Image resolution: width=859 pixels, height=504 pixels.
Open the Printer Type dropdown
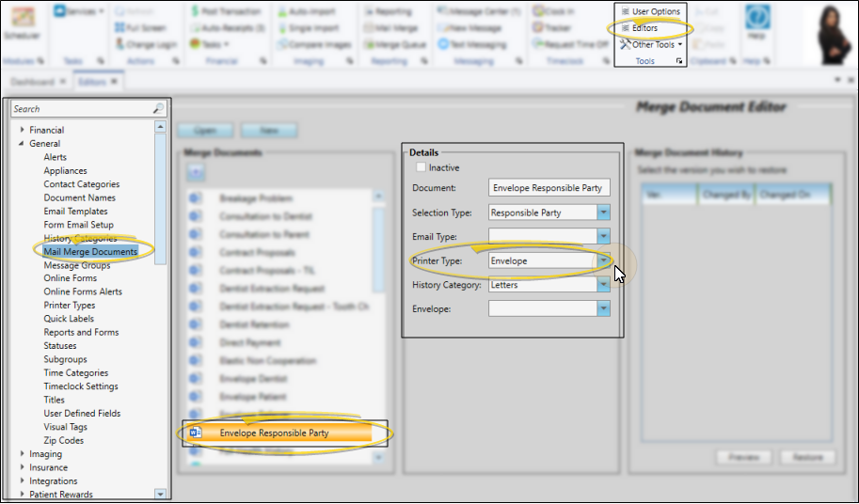pos(603,260)
